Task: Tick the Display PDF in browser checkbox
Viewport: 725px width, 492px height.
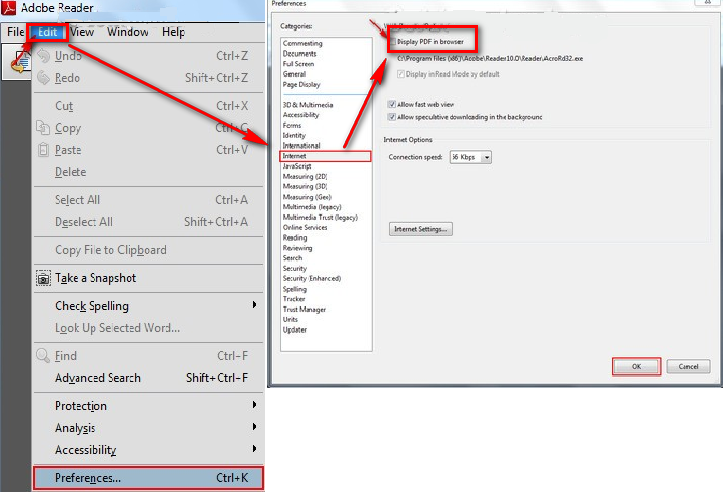Action: pyautogui.click(x=393, y=42)
